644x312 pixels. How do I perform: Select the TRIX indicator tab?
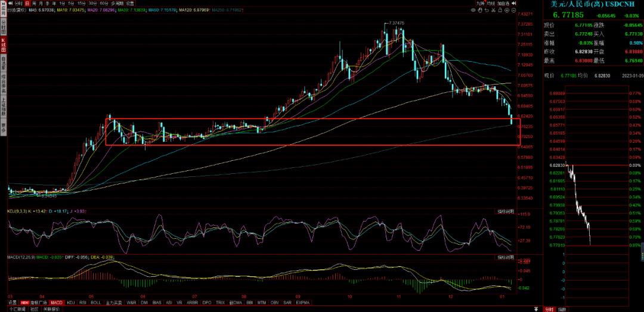click(x=221, y=302)
